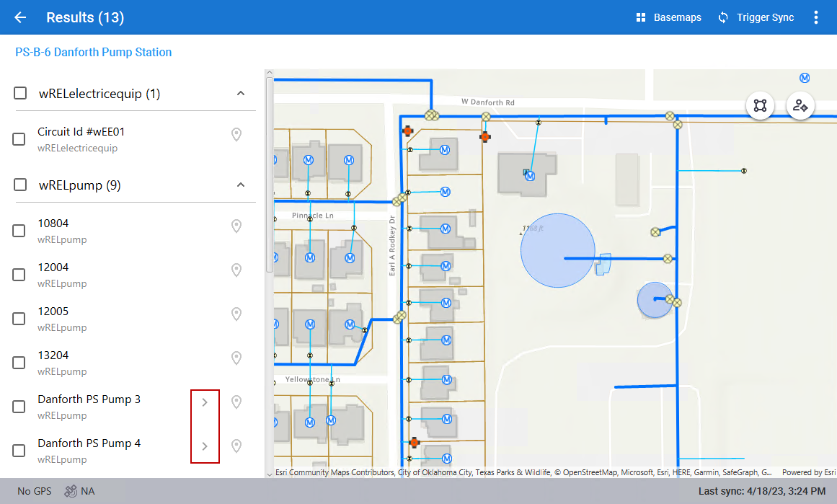
Task: Collapse the wRELpump (9) group
Action: tap(241, 185)
